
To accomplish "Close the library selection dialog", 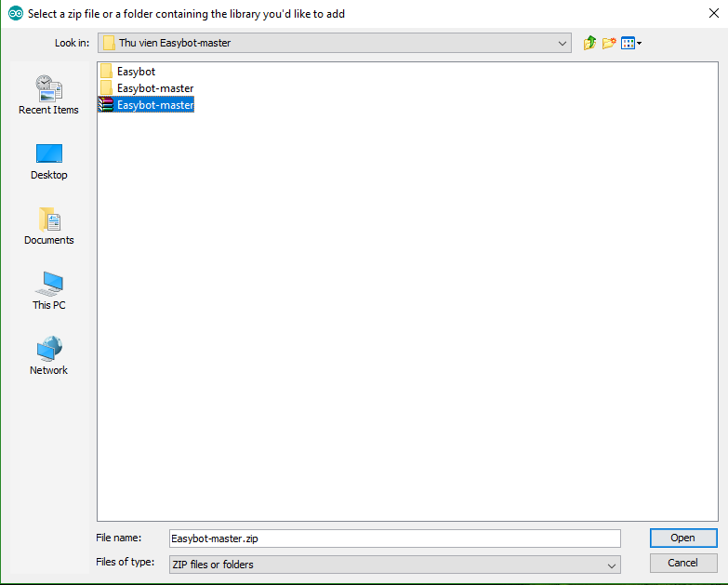I will [x=714, y=13].
